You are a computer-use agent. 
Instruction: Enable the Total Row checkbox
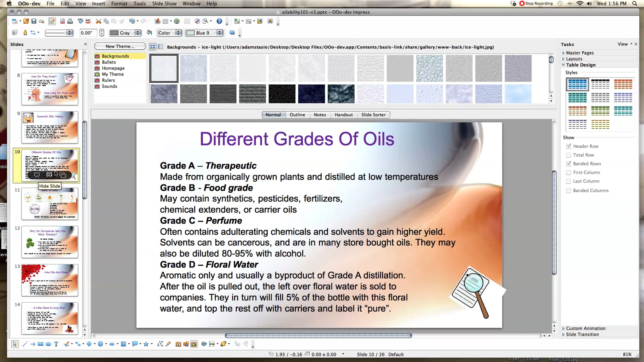pos(568,155)
